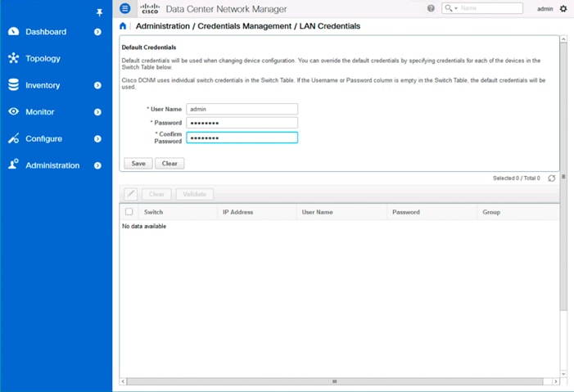Expand the Inventory submenu arrow
574x392 pixels.
97,85
